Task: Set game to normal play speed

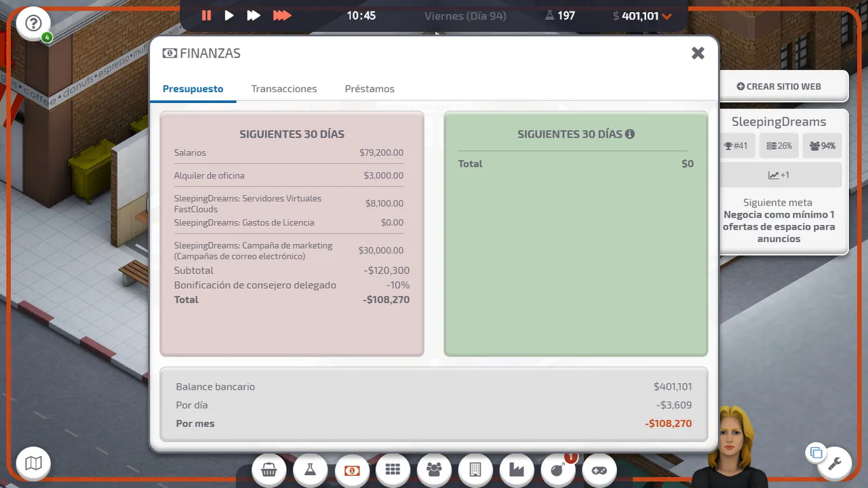Action: 229,16
